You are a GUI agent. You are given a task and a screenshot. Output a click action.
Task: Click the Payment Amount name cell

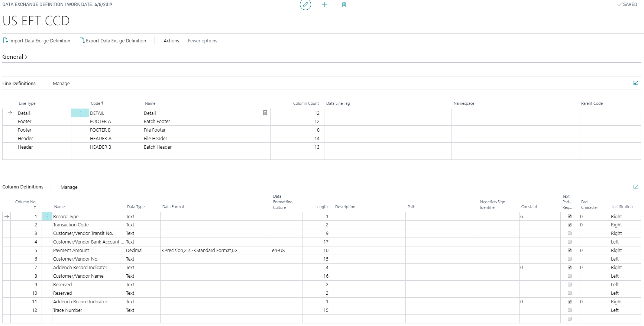pyautogui.click(x=88, y=251)
